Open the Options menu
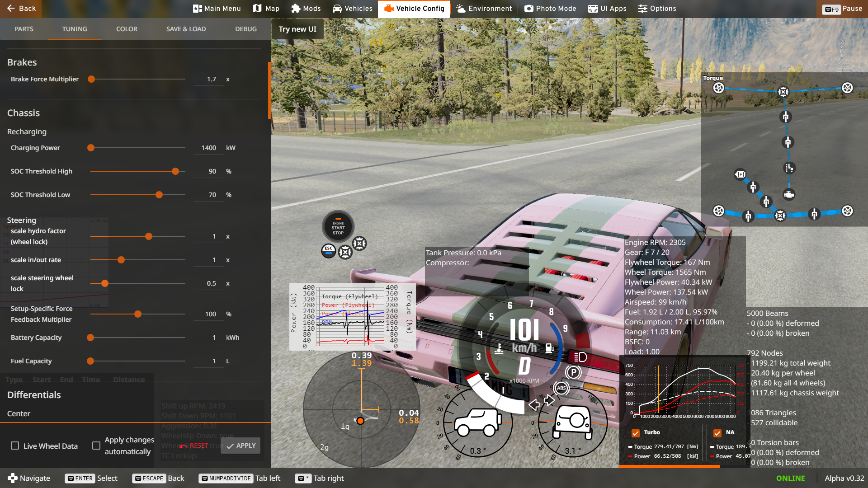Viewport: 868px width, 488px height. click(657, 9)
